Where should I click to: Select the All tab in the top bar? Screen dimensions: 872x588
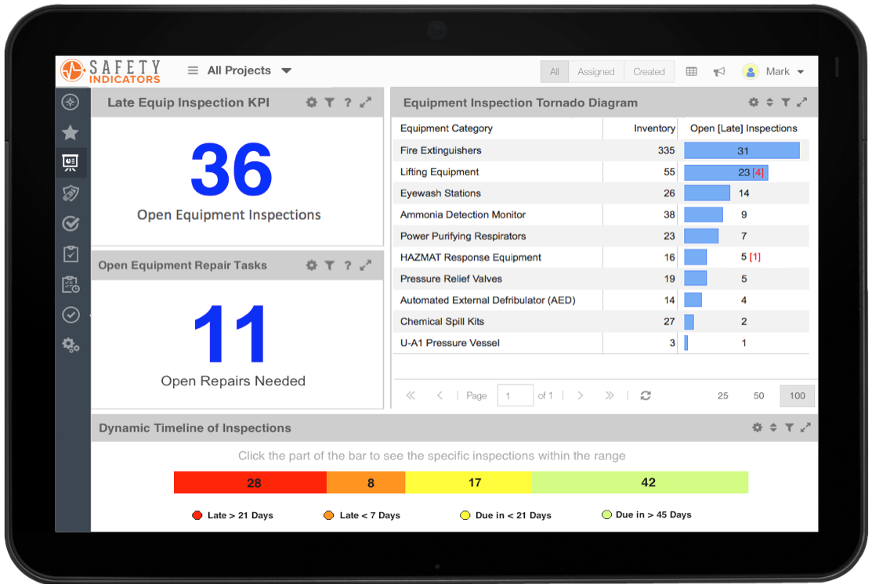554,70
